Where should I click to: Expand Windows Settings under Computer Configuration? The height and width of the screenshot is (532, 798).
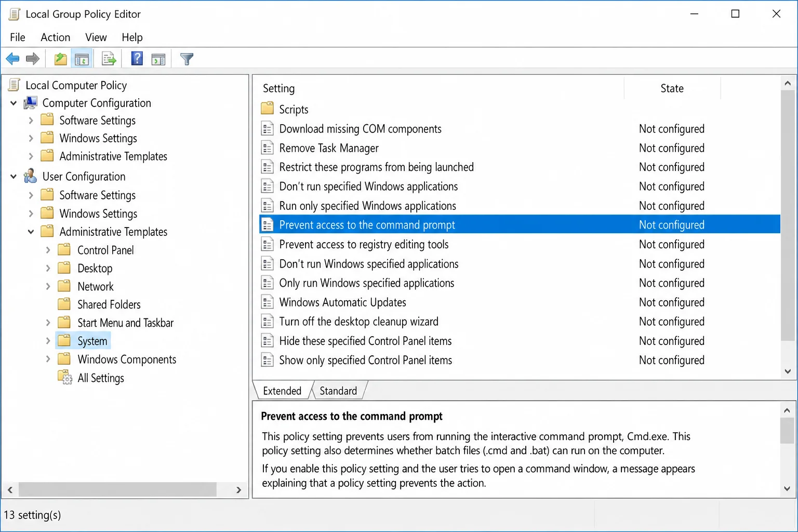31,138
